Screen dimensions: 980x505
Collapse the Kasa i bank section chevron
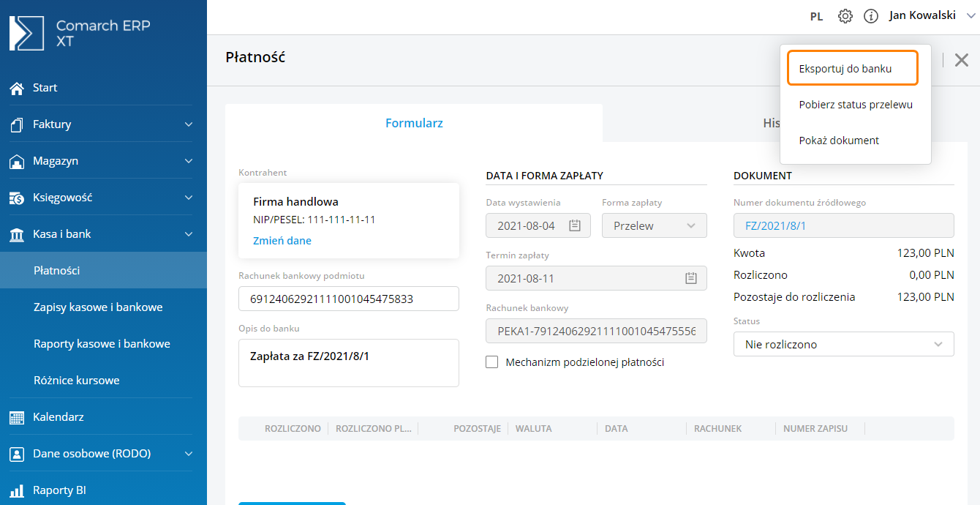(x=189, y=234)
